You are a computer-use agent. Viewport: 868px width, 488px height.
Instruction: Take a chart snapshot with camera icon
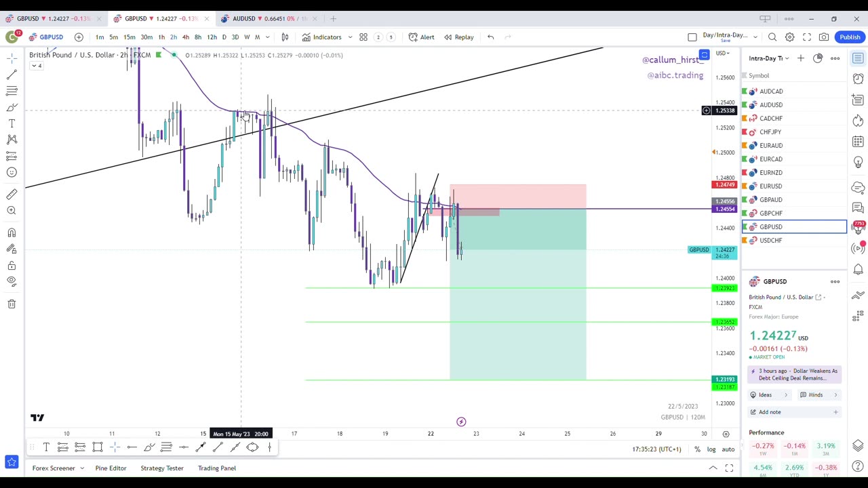tap(824, 37)
